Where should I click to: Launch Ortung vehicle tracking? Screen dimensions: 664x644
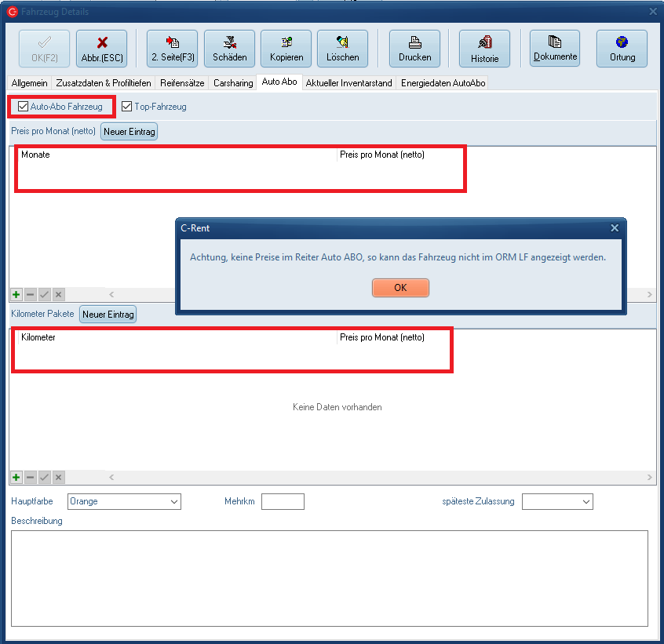click(622, 49)
